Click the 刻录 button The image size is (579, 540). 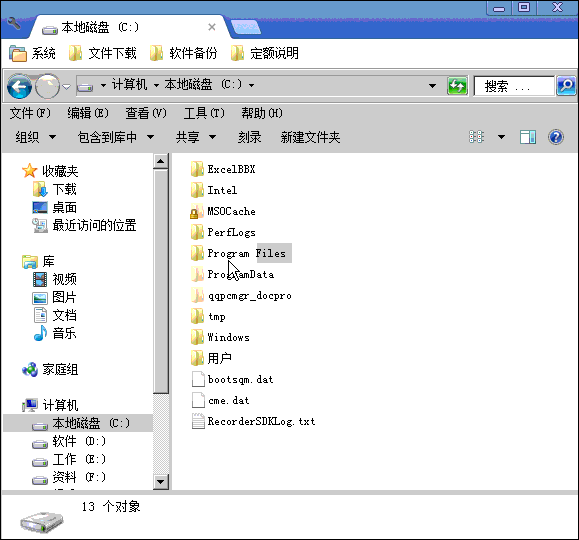[x=250, y=137]
